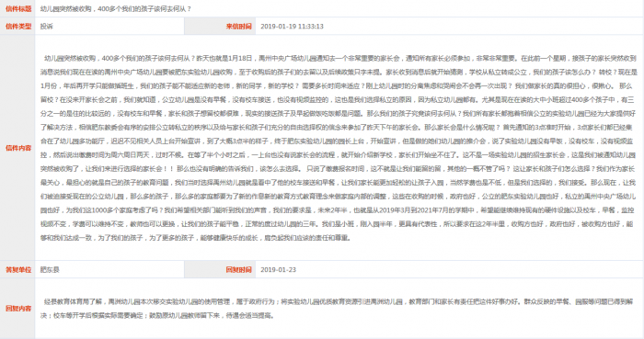Click the 信件内容 label
This screenshot has height=339, width=644.
coord(18,148)
